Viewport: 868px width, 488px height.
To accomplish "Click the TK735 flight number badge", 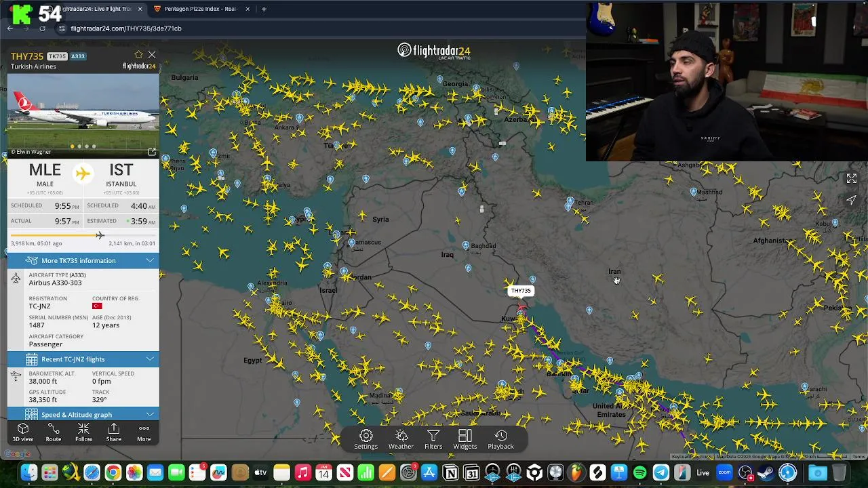I will tap(57, 56).
